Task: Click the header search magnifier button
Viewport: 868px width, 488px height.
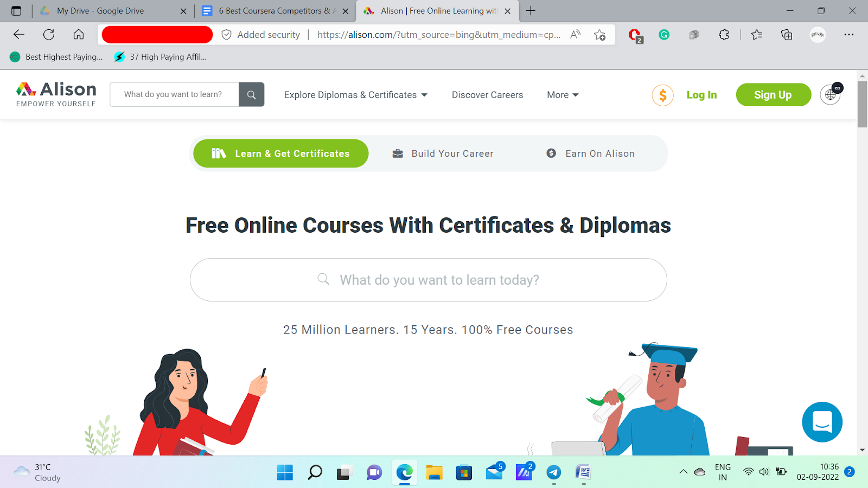Action: (251, 94)
